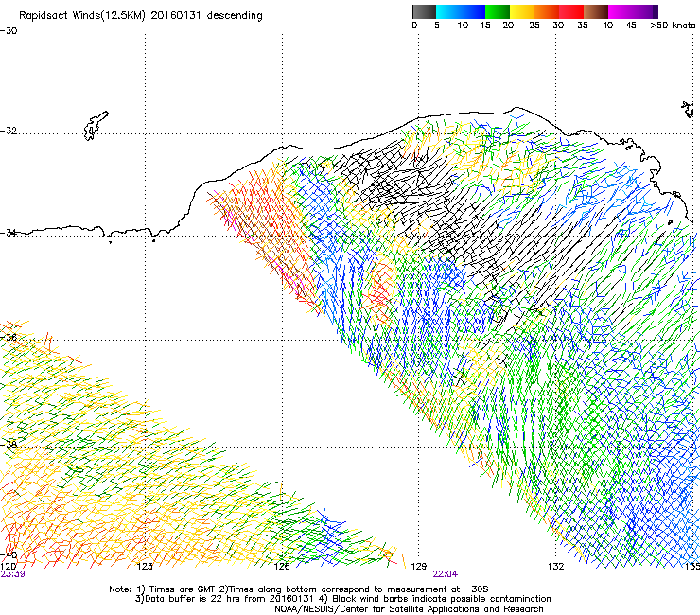Screen dimensions: 700x615
Task: Click the longitude label '126'
Action: point(282,567)
